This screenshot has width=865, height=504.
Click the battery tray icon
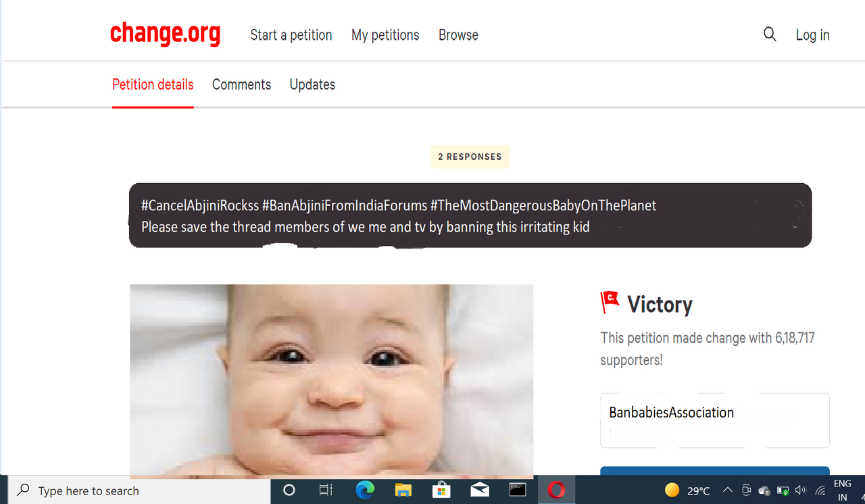(783, 490)
